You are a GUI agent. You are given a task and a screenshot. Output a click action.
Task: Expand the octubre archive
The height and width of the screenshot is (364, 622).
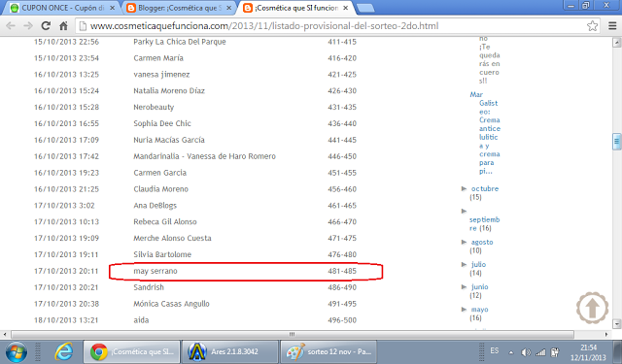464,189
